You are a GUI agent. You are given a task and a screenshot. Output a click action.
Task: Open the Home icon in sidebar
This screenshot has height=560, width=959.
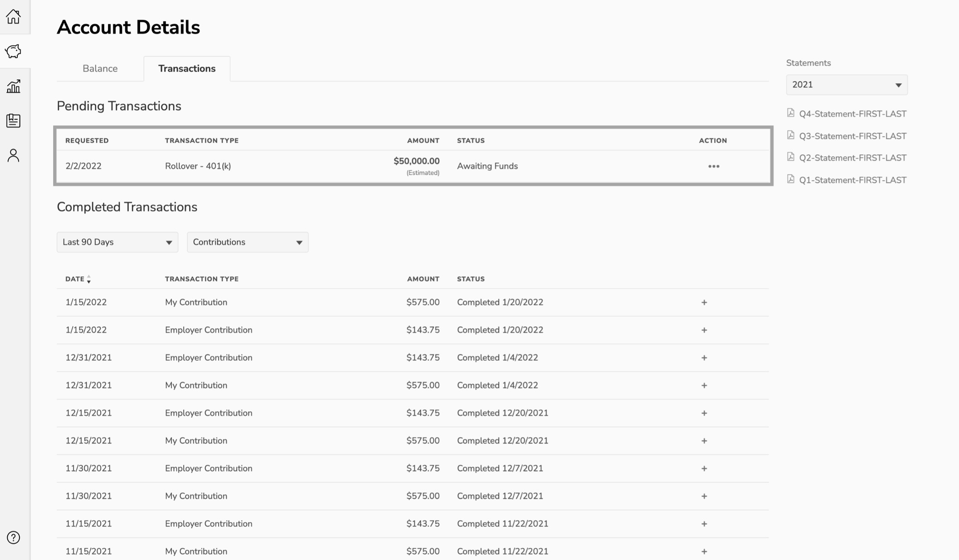click(14, 17)
